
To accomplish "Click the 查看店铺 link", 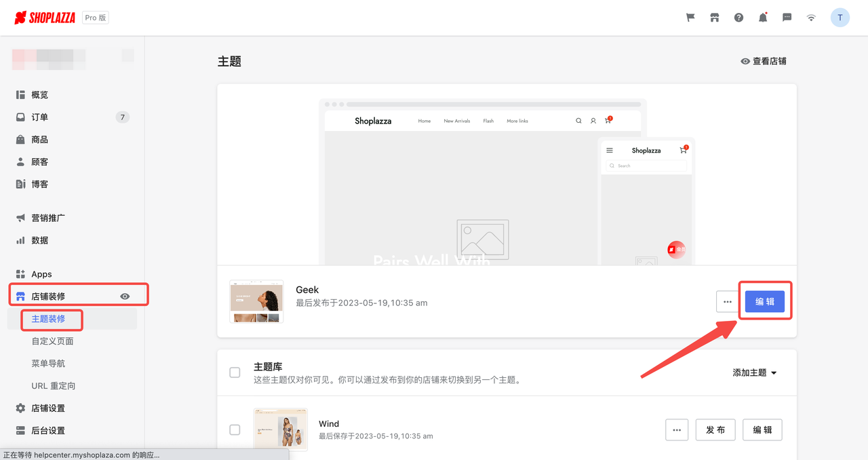I will pos(764,61).
